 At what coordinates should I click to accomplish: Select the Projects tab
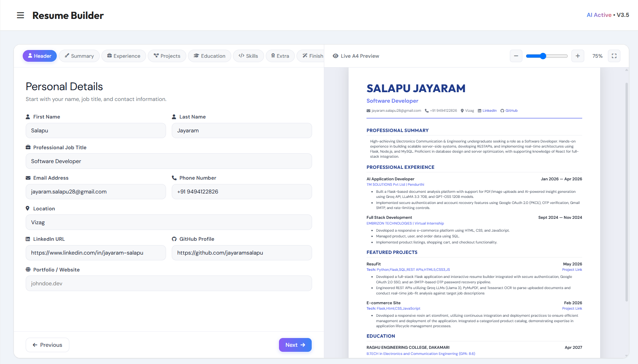click(x=167, y=56)
